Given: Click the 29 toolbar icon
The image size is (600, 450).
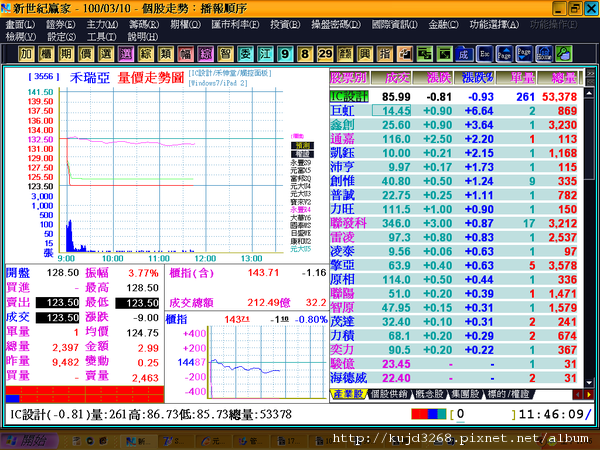Looking at the screenshot, I should tap(325, 54).
